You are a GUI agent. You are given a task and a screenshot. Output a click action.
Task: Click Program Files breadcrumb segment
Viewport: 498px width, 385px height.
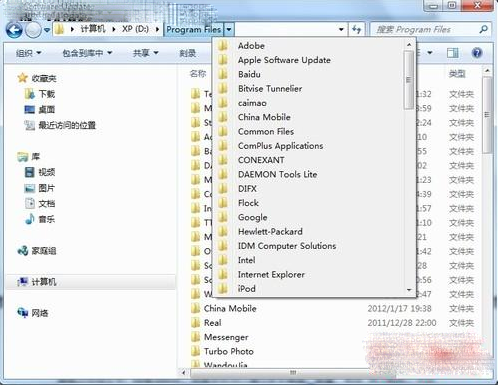click(194, 29)
